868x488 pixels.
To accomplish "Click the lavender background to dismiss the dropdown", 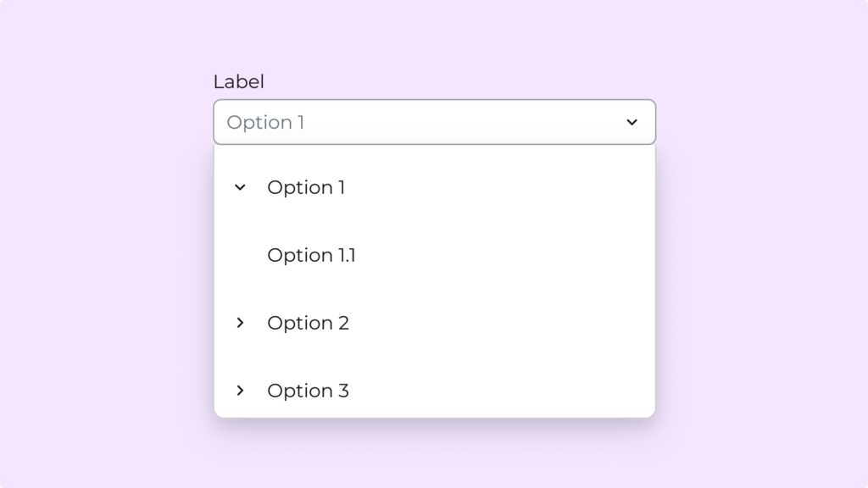I will pyautogui.click(x=763, y=254).
